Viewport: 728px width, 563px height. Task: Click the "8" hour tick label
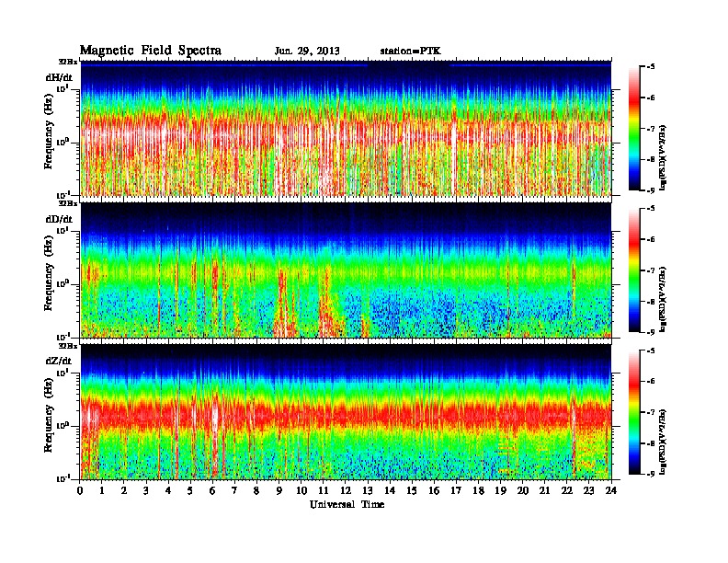pos(256,490)
